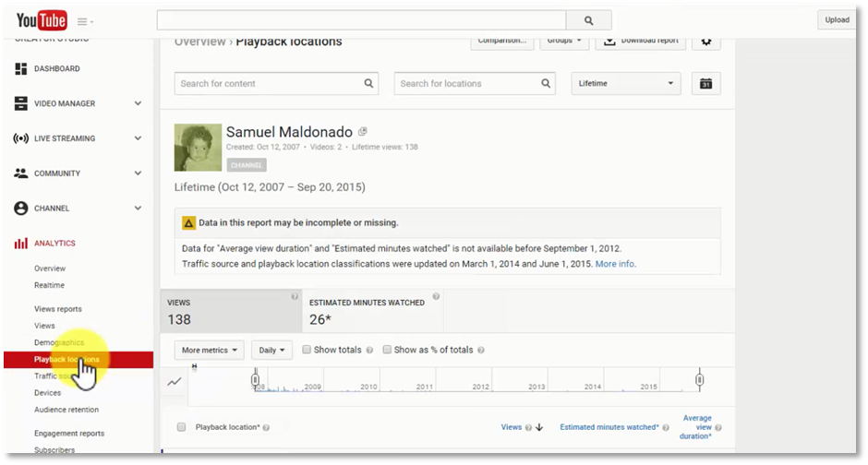
Task: Click the yellow warning triangle icon
Action: [x=188, y=223]
